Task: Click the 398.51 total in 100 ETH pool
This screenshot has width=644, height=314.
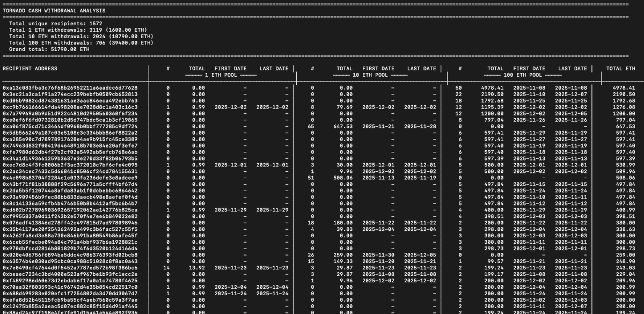Action: pos(494,217)
